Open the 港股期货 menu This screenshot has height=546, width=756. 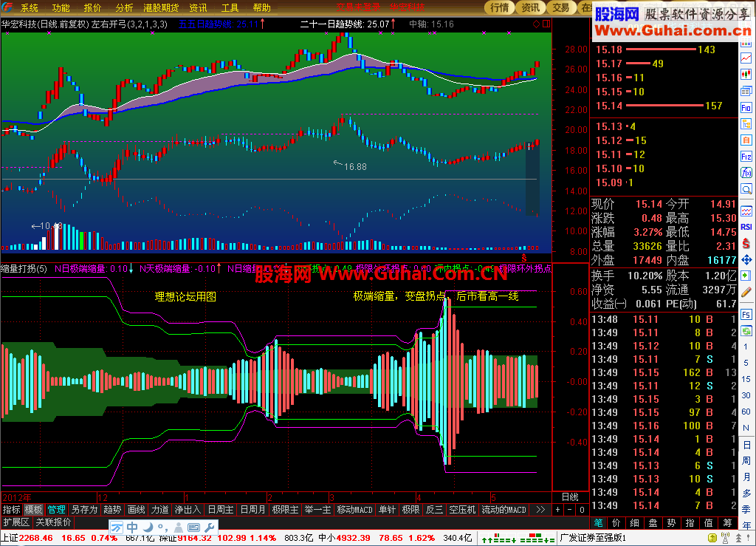point(160,7)
